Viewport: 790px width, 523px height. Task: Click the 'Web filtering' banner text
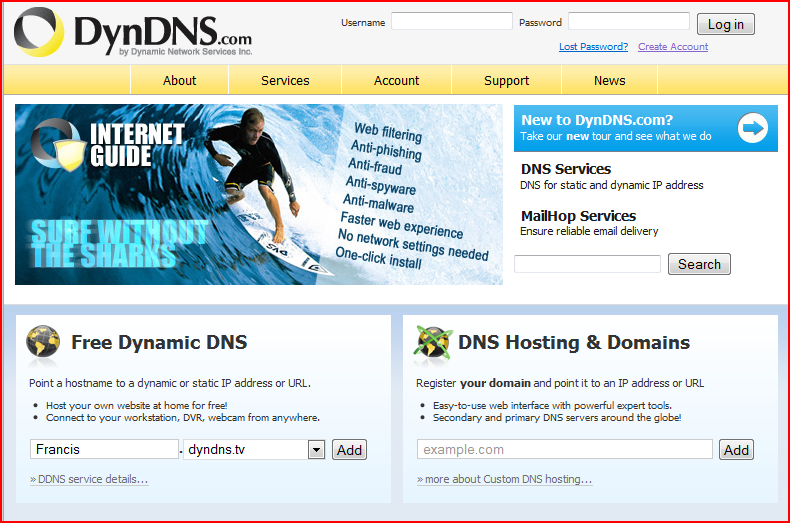(x=388, y=132)
